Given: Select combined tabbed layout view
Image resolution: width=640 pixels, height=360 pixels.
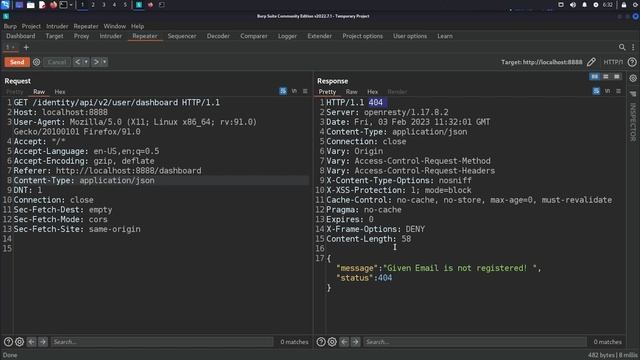Looking at the screenshot, I should pos(617,77).
